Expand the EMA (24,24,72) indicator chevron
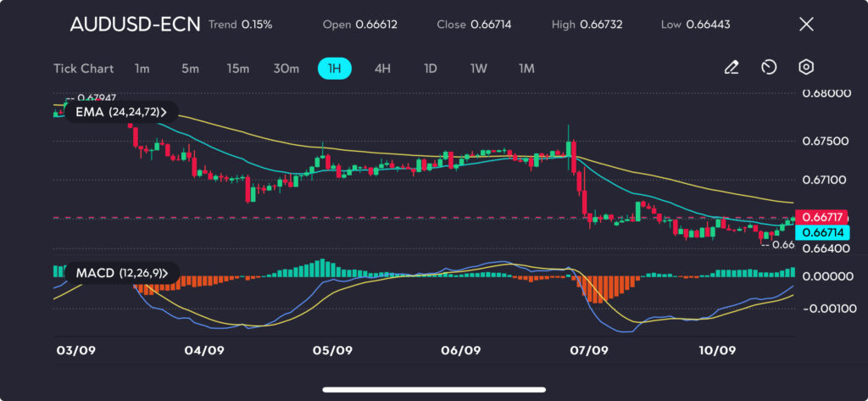The height and width of the screenshot is (401, 868). tap(164, 112)
